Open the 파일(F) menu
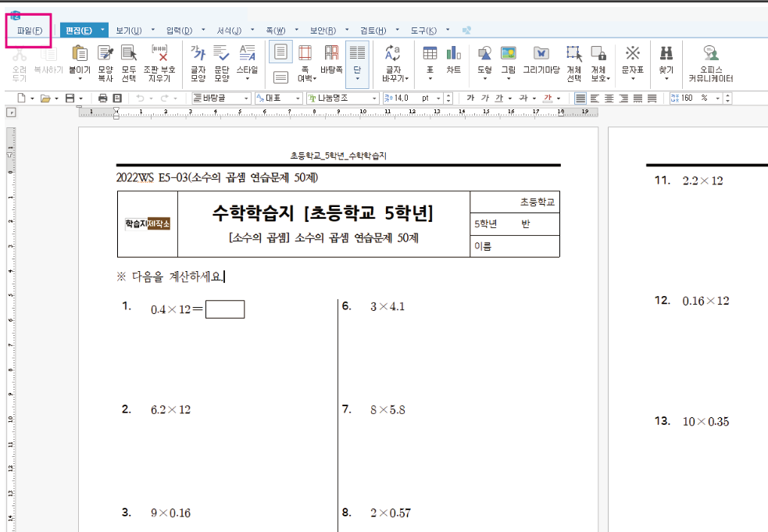This screenshot has width=768, height=532. [x=30, y=30]
